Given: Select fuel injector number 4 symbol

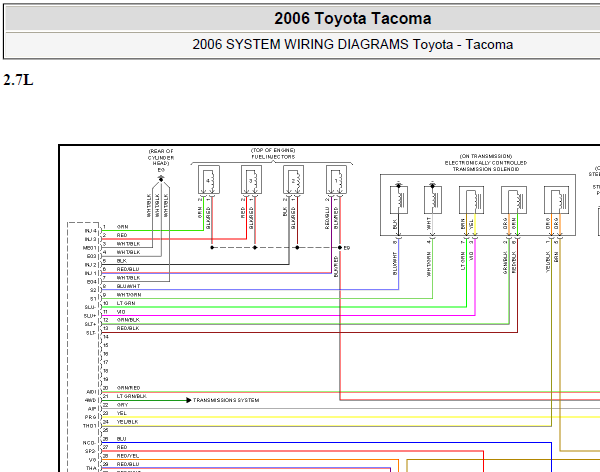Looking at the screenshot, I should (209, 180).
